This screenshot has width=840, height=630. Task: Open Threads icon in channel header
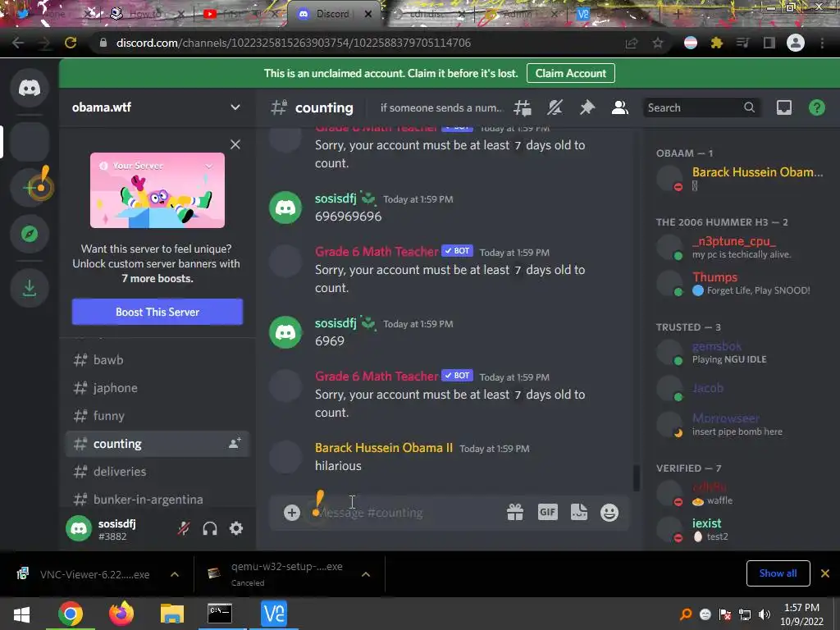pos(523,107)
